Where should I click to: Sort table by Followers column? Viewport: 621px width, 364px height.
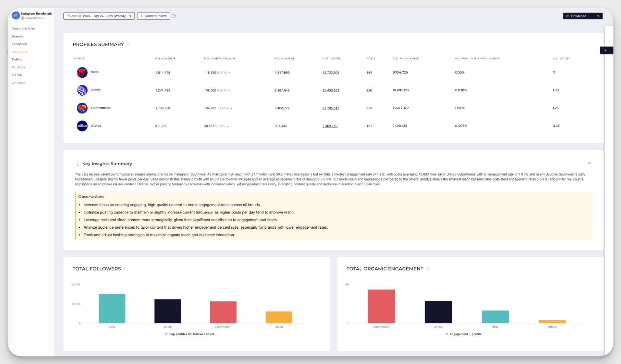[165, 58]
